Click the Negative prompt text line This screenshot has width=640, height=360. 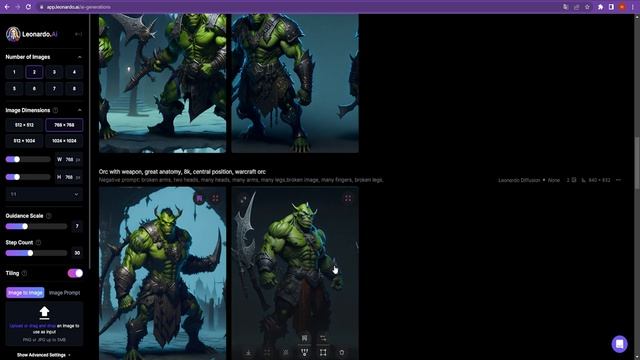(241, 180)
